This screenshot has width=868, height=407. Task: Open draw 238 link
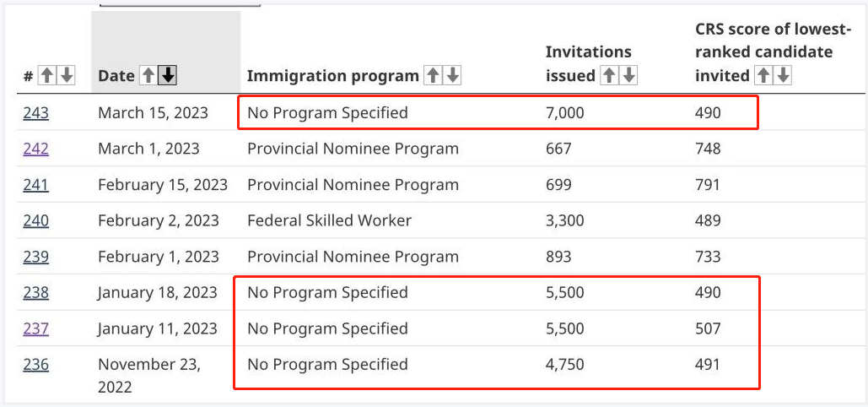36,292
